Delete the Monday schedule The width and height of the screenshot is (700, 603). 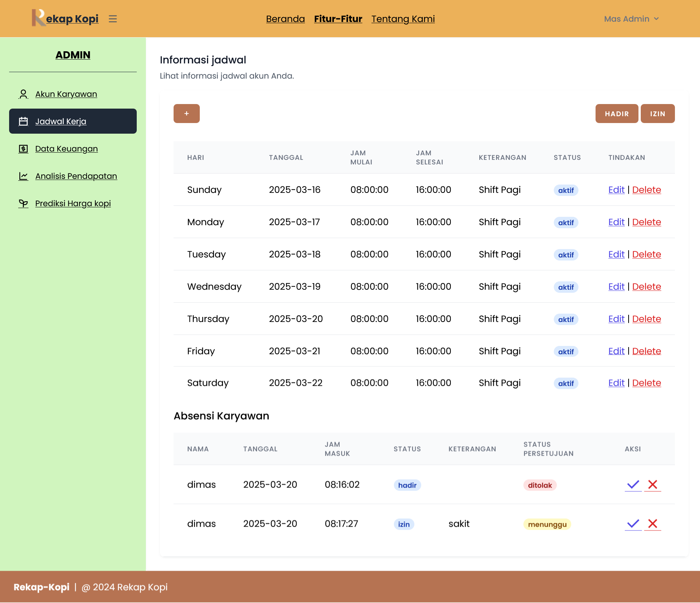[646, 222]
